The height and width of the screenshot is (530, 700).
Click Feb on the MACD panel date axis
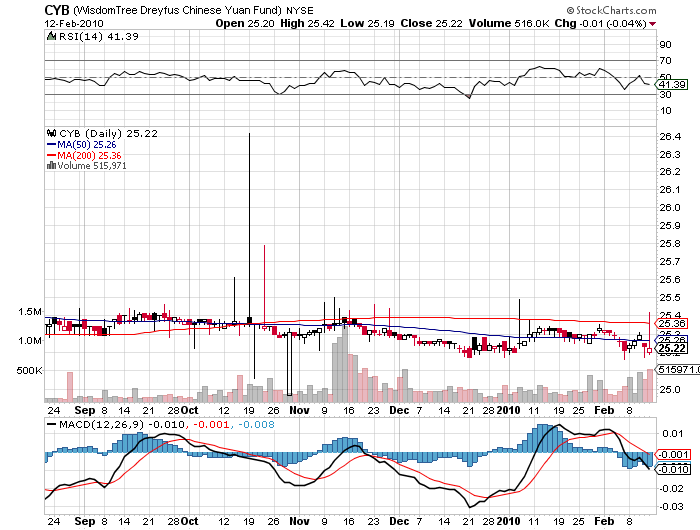(604, 521)
